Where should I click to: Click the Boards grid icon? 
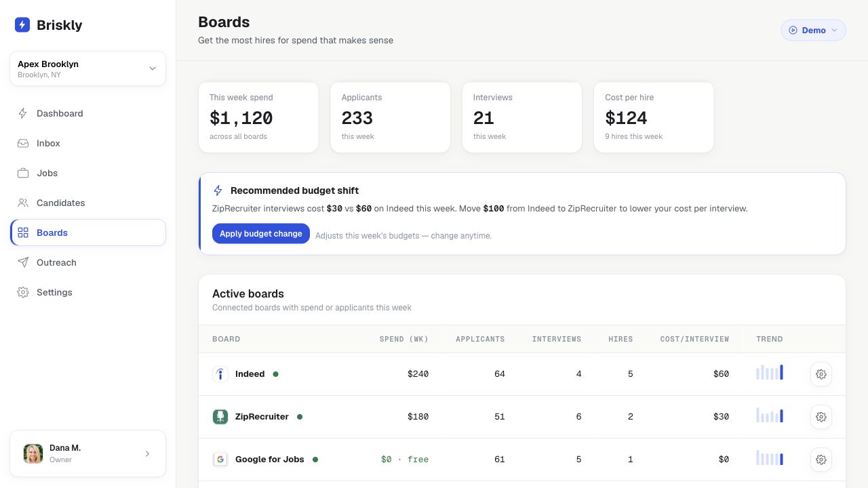point(23,232)
